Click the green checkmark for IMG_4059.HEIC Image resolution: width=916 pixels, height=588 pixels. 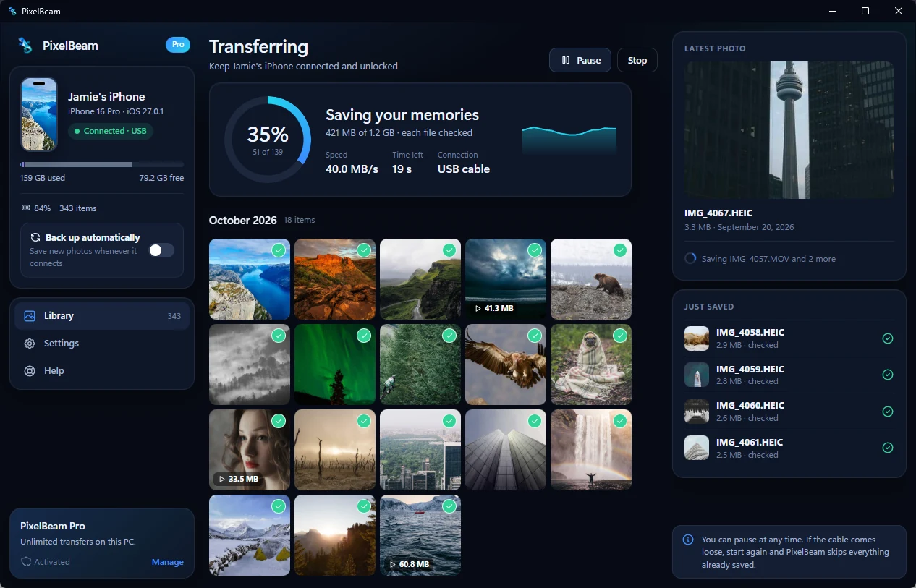tap(888, 375)
